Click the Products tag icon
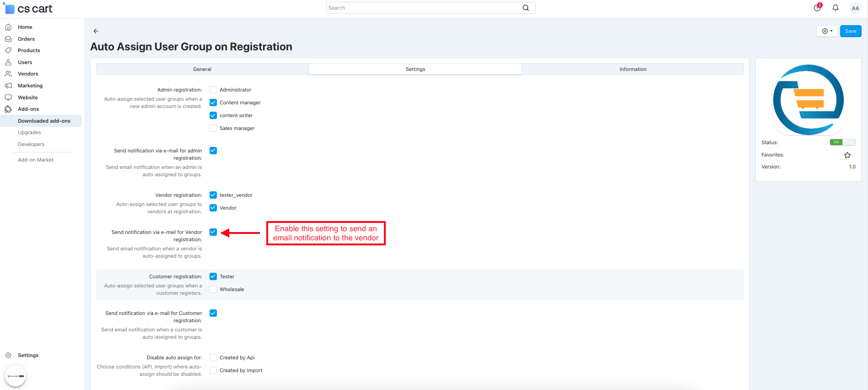 click(8, 50)
